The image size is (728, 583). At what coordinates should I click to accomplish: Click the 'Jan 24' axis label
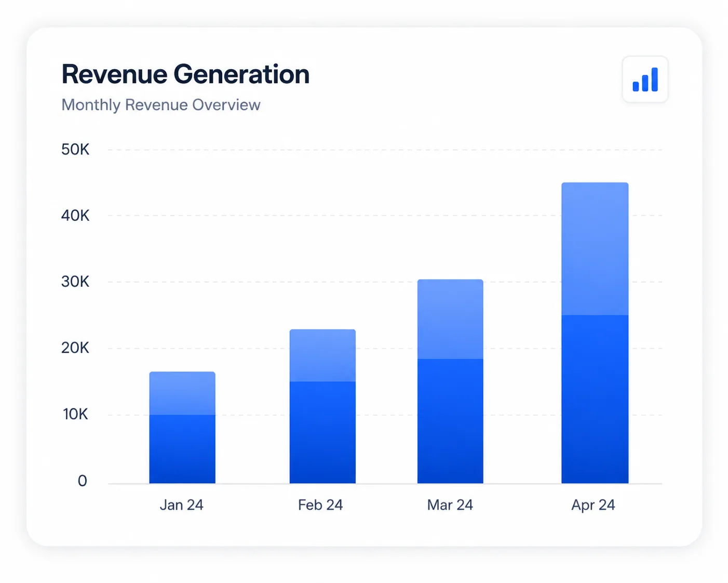pyautogui.click(x=181, y=505)
